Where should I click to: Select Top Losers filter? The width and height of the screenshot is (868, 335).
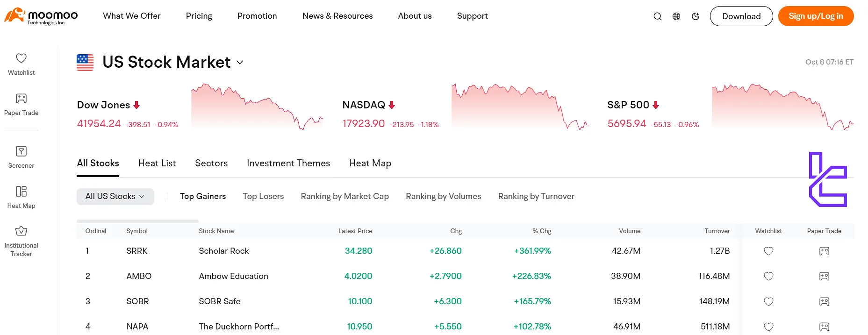coord(263,196)
